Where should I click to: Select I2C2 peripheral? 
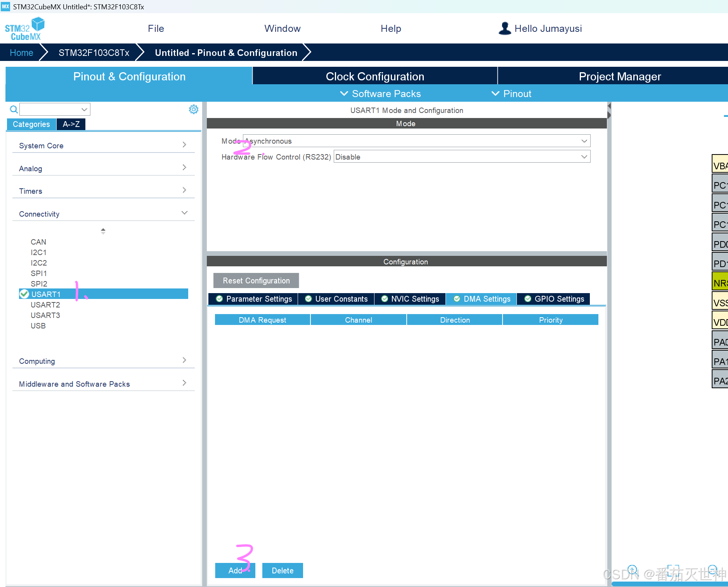(x=38, y=262)
